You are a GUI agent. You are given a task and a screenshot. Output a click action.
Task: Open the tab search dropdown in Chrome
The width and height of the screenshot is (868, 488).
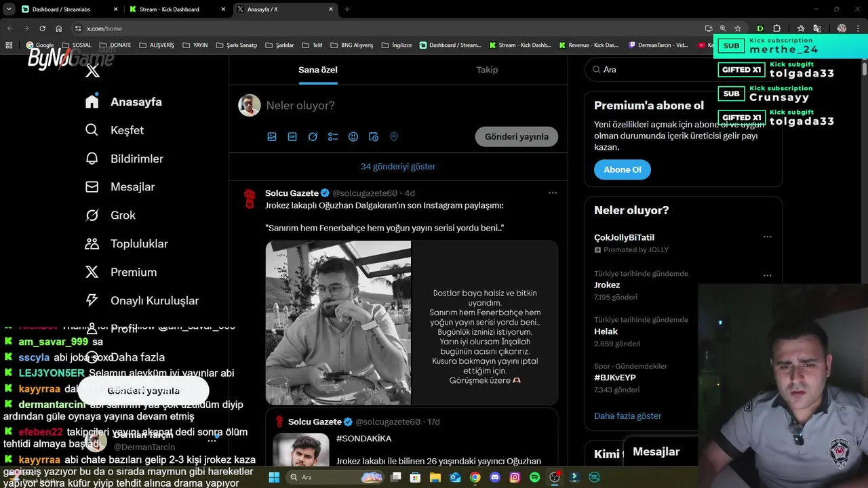click(x=9, y=9)
